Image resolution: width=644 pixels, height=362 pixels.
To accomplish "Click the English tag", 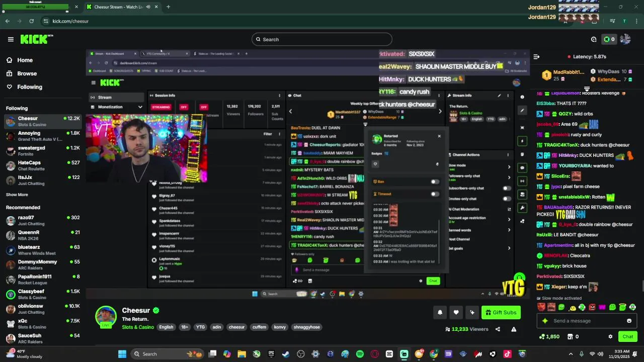I will pos(166,327).
